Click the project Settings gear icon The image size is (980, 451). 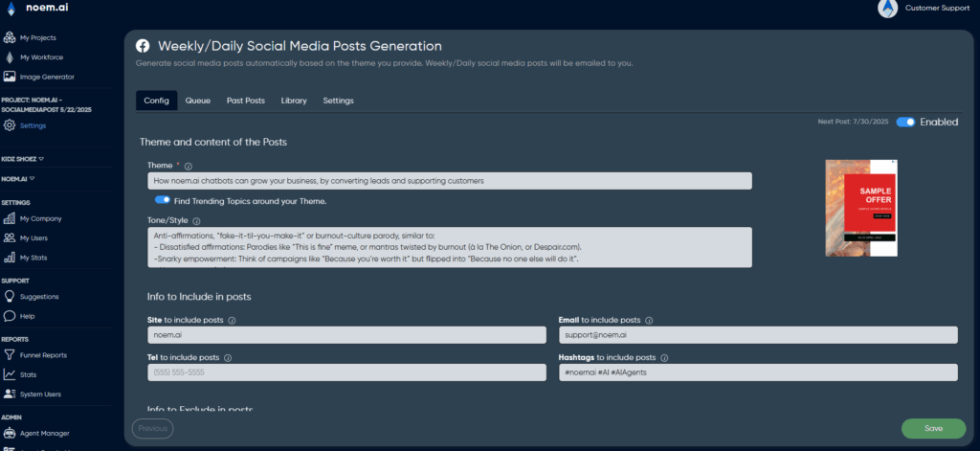tap(10, 125)
